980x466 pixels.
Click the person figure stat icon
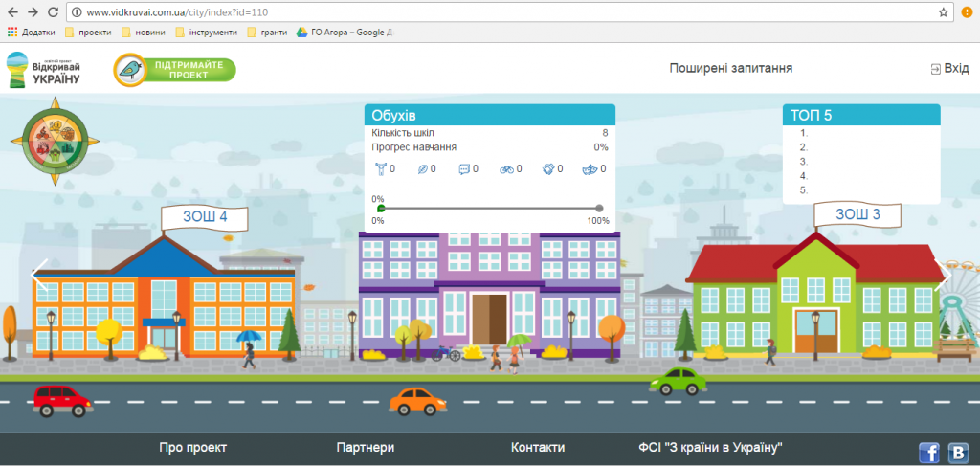(x=380, y=168)
